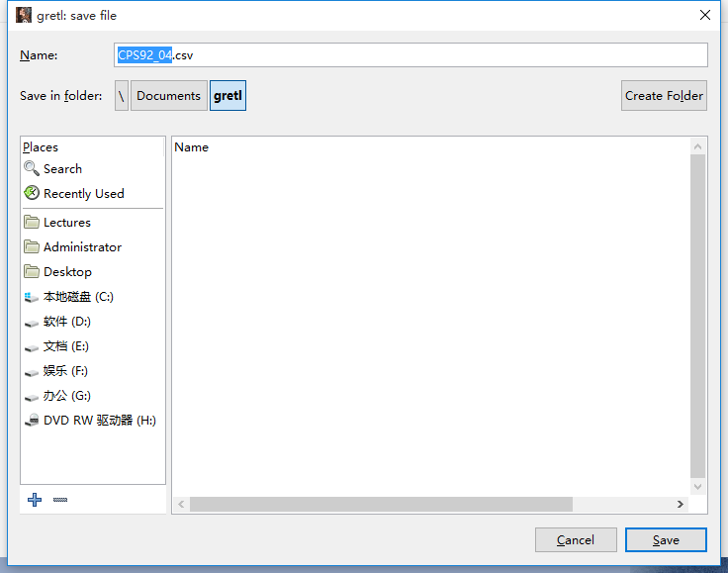Select the local disk (C:) drive icon
The width and height of the screenshot is (728, 573).
[32, 297]
